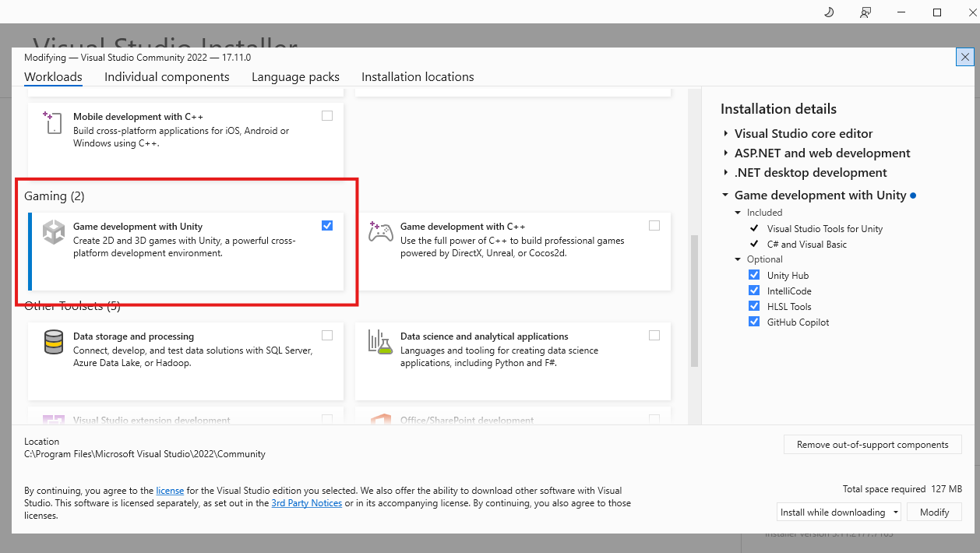Open the Install while downloading dropdown
Screen dimensions: 980x553
[839, 512]
